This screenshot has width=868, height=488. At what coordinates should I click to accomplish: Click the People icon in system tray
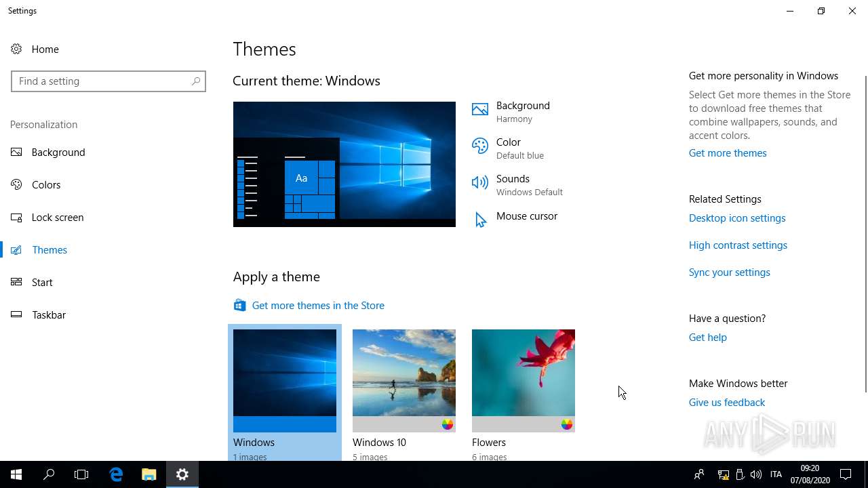699,474
